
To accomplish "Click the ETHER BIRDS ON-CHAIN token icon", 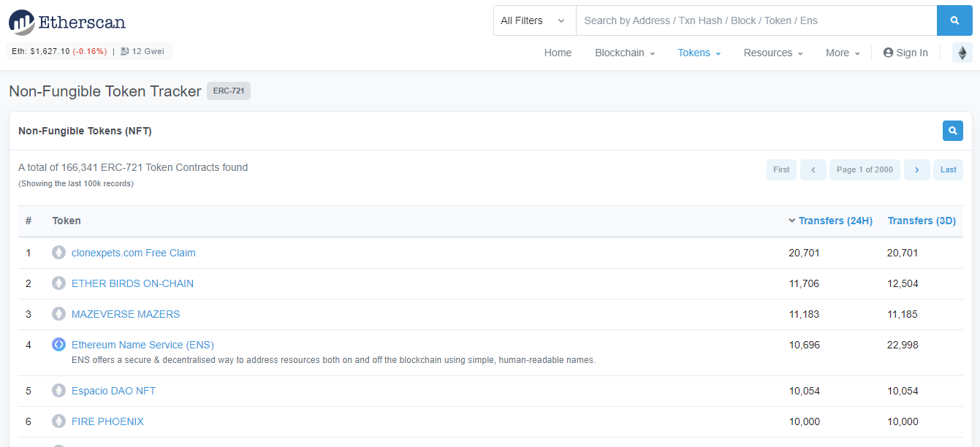I will [x=58, y=283].
